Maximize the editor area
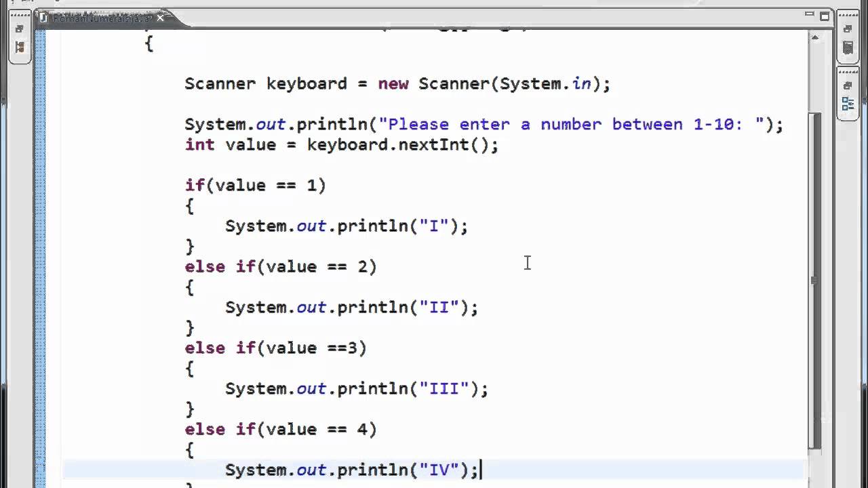The image size is (868, 488). (x=825, y=15)
